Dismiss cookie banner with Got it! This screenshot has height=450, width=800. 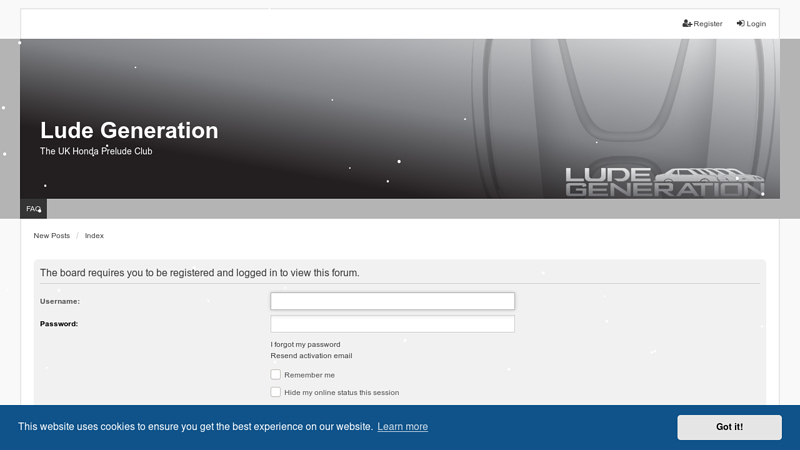click(729, 427)
